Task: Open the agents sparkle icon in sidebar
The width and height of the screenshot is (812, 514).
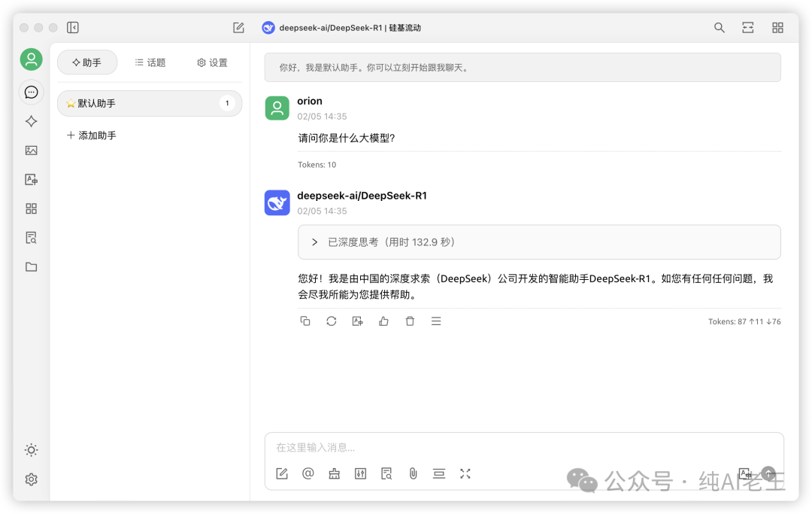Action: 31,121
